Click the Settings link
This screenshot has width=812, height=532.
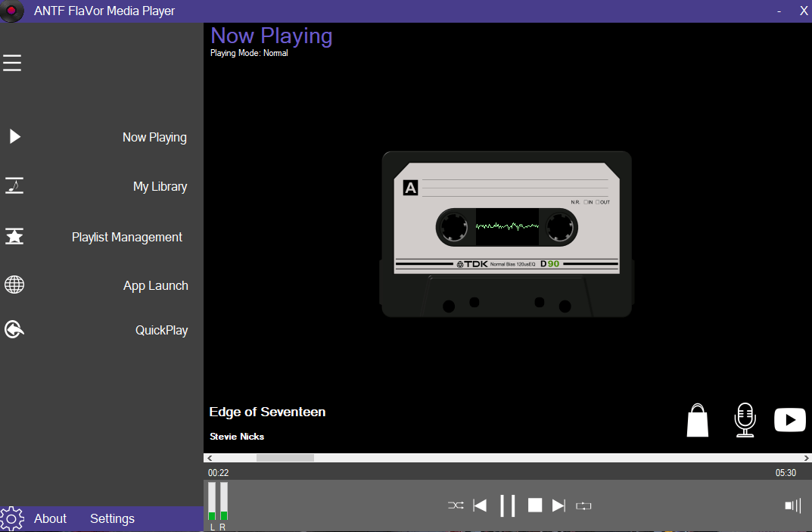pos(112,518)
